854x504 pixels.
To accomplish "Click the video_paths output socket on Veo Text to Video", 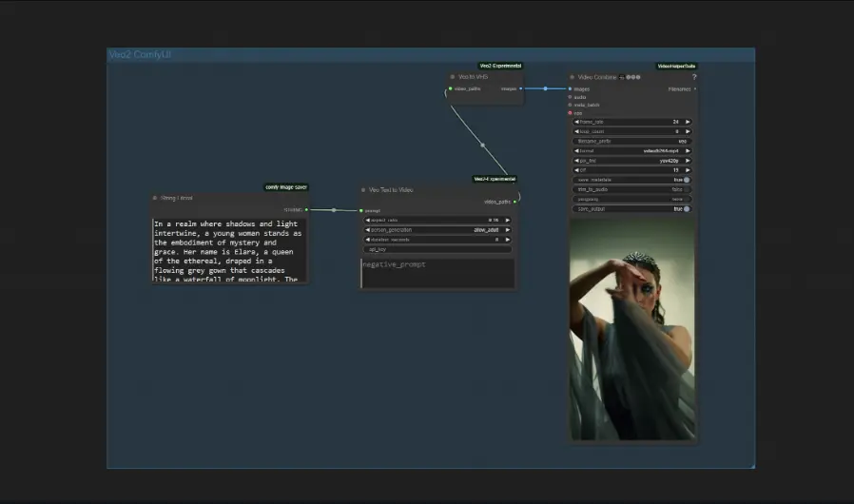I will (514, 202).
